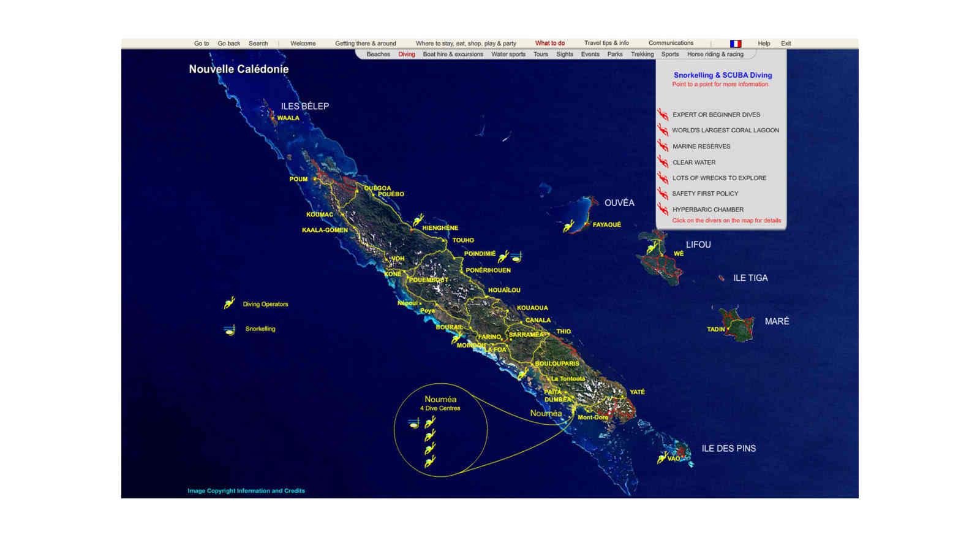Select the diver icon at Ile des Pins
Viewport: 980px width, 537px height.
coord(662,457)
